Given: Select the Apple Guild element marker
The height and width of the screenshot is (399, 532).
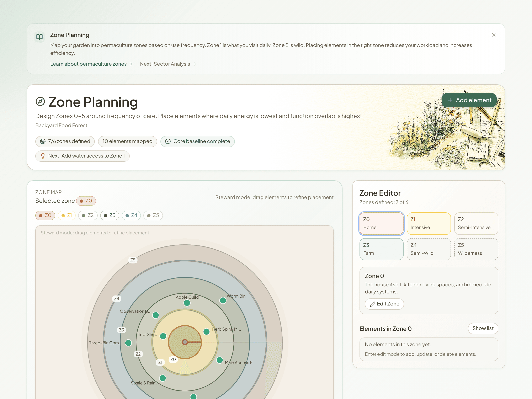Looking at the screenshot, I should click(187, 303).
